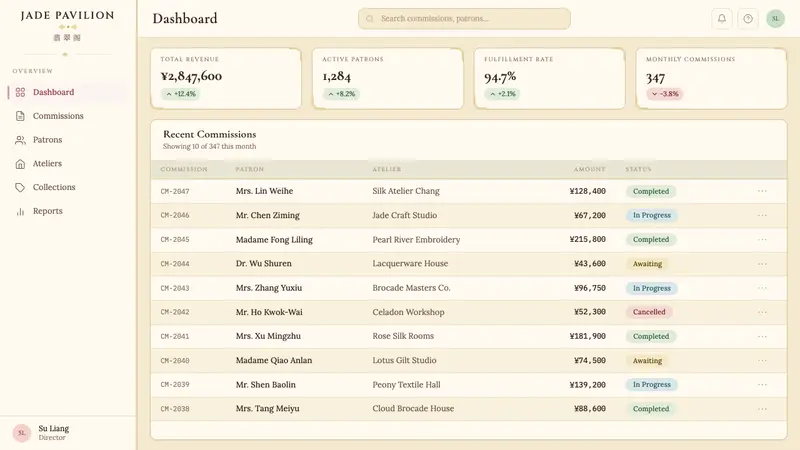Sort by Status column header
800x450 pixels.
tap(638, 169)
